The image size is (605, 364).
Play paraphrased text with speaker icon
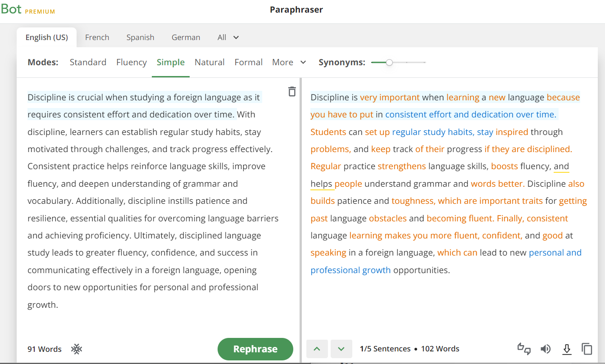coord(546,349)
